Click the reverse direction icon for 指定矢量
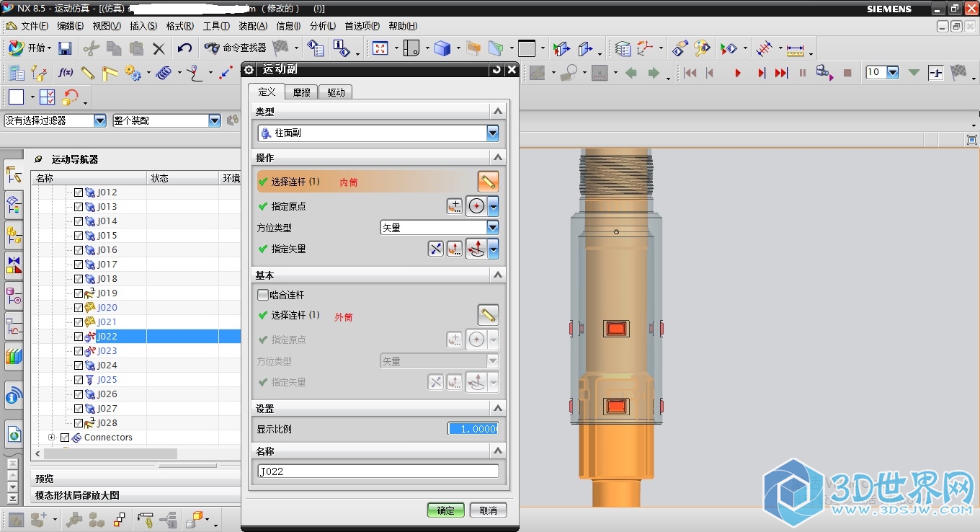This screenshot has width=980, height=532. click(x=436, y=249)
